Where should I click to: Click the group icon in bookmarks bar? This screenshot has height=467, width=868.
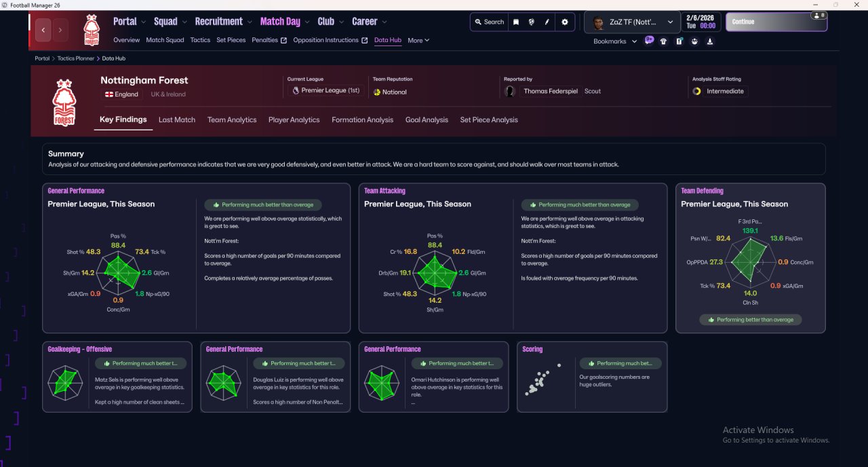coord(694,41)
